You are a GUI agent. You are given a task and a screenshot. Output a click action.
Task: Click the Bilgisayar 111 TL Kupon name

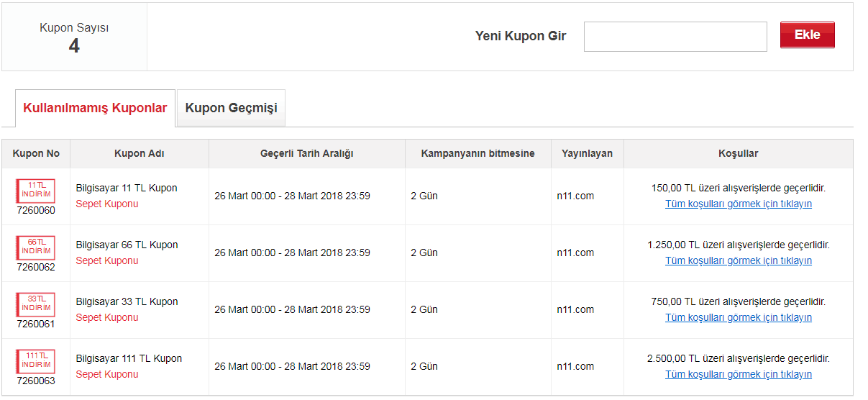click(129, 358)
